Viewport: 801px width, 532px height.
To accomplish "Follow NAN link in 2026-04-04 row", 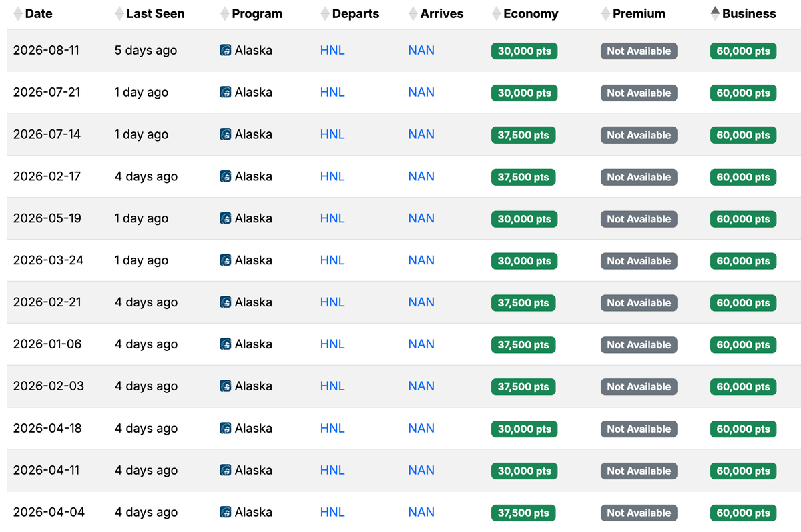I will [x=421, y=513].
